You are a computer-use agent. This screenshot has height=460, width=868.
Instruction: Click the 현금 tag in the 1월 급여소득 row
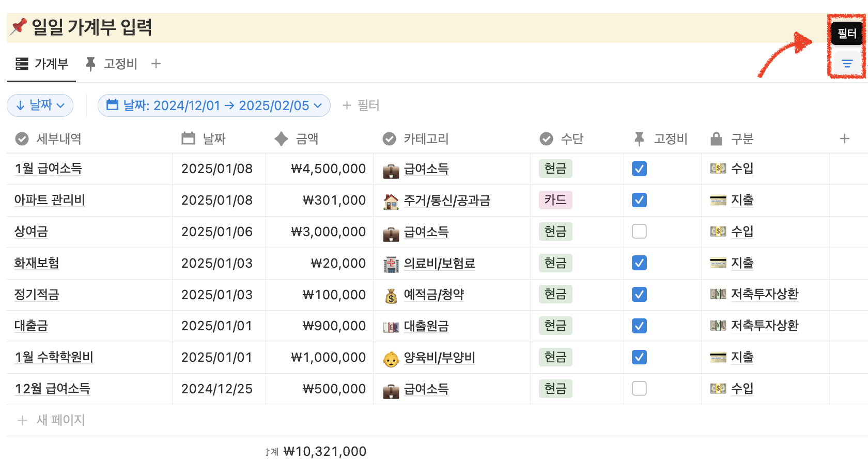click(555, 168)
